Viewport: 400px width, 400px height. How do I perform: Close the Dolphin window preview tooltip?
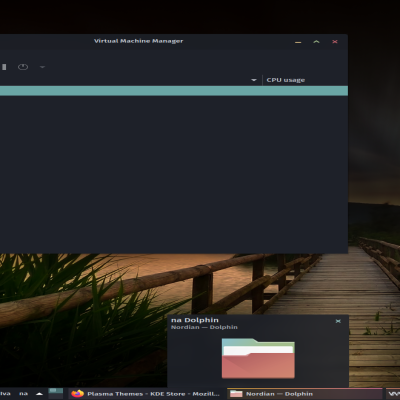pos(338,321)
